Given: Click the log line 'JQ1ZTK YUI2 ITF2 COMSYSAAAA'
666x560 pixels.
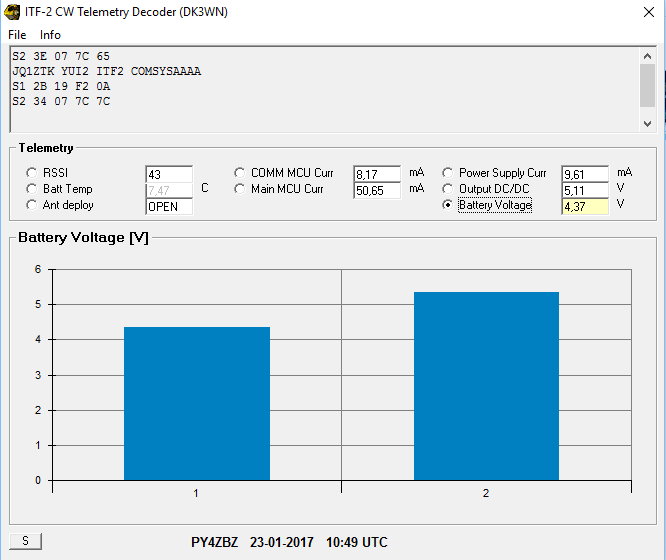Looking at the screenshot, I should pyautogui.click(x=107, y=71).
